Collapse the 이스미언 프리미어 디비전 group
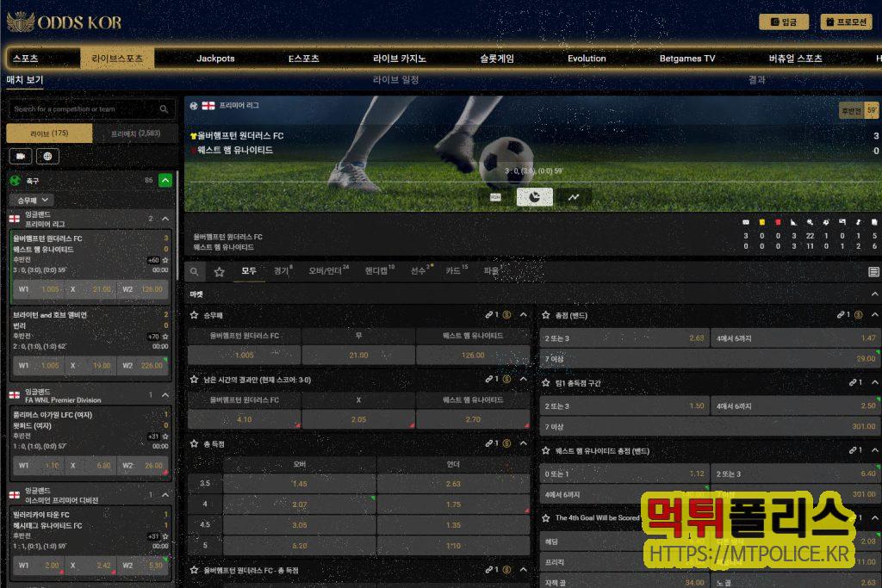882x588 pixels. [x=165, y=495]
